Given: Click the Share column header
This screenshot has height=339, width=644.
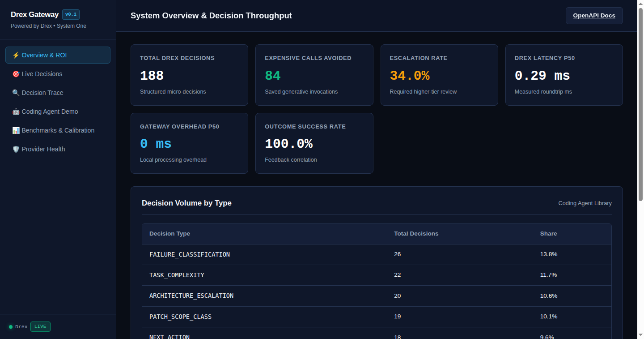Looking at the screenshot, I should pos(548,234).
